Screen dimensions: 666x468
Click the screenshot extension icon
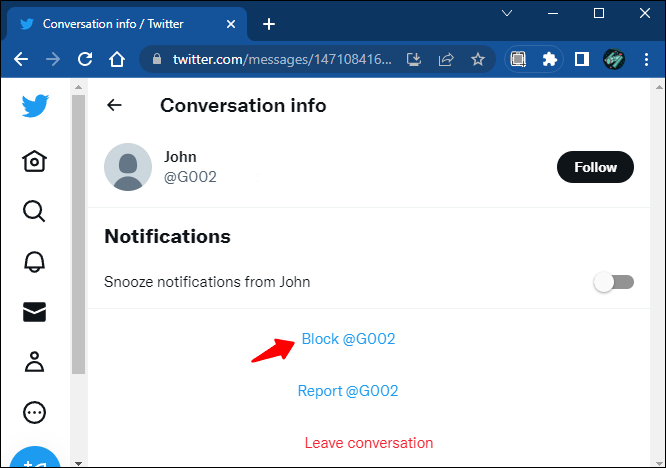[x=518, y=59]
